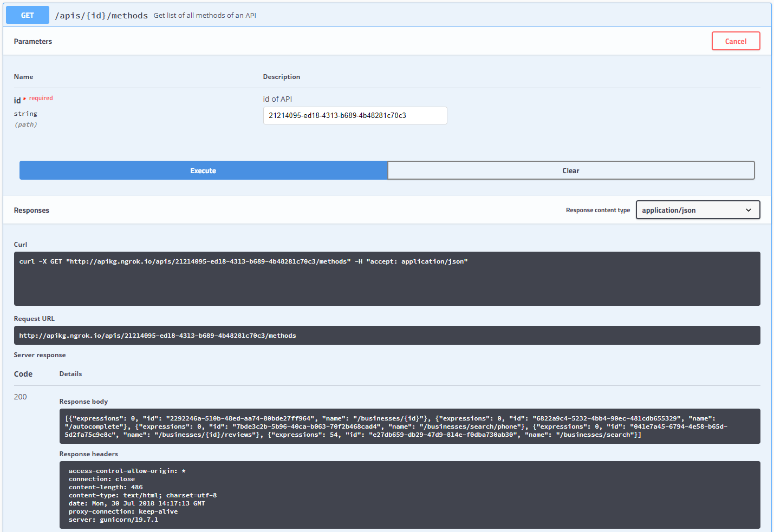Screen dimensions: 774x532
Task: Click the curl command text block
Action: click(387, 279)
